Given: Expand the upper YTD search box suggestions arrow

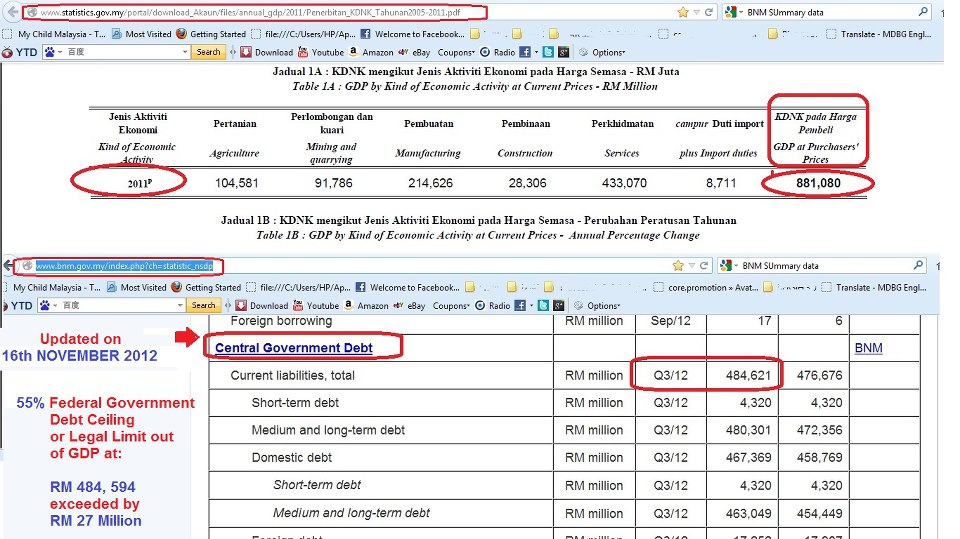Looking at the screenshot, I should point(185,53).
